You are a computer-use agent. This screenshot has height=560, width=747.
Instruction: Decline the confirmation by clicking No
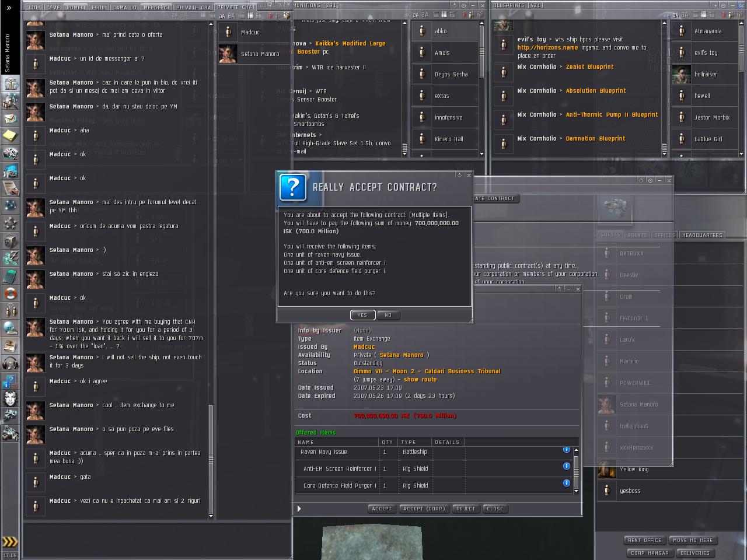[x=388, y=315]
